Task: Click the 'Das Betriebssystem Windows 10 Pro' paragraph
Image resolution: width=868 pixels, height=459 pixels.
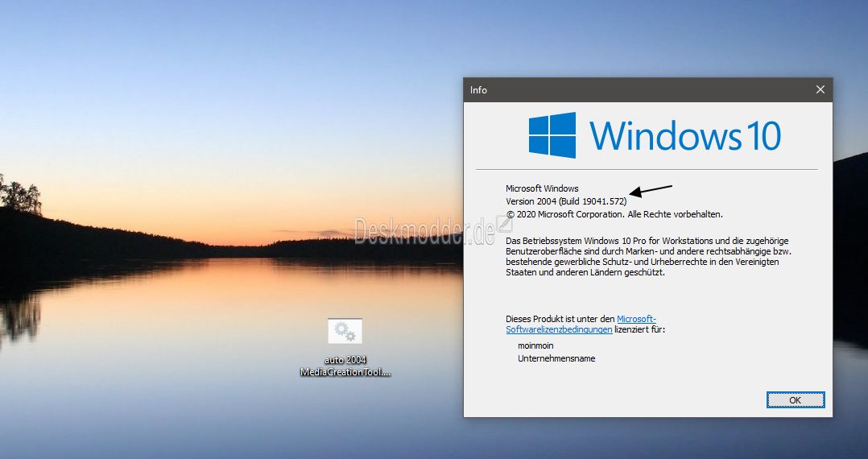Action: pyautogui.click(x=647, y=256)
